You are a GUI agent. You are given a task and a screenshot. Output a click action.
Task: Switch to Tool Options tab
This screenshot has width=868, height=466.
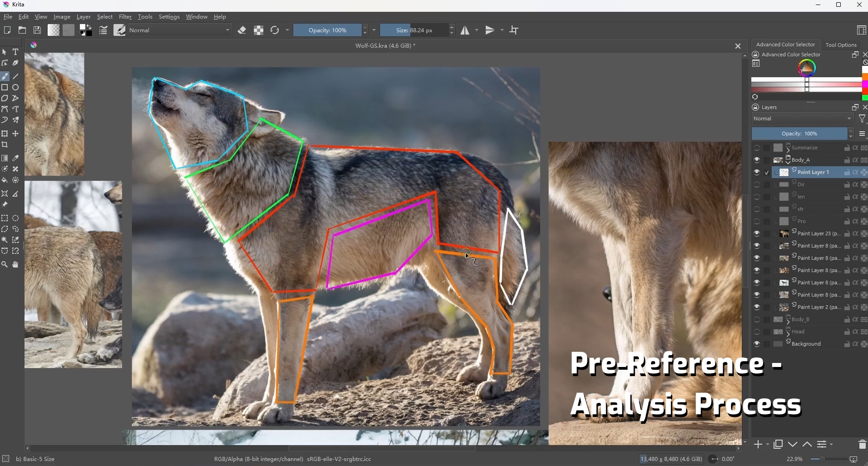[x=841, y=45]
